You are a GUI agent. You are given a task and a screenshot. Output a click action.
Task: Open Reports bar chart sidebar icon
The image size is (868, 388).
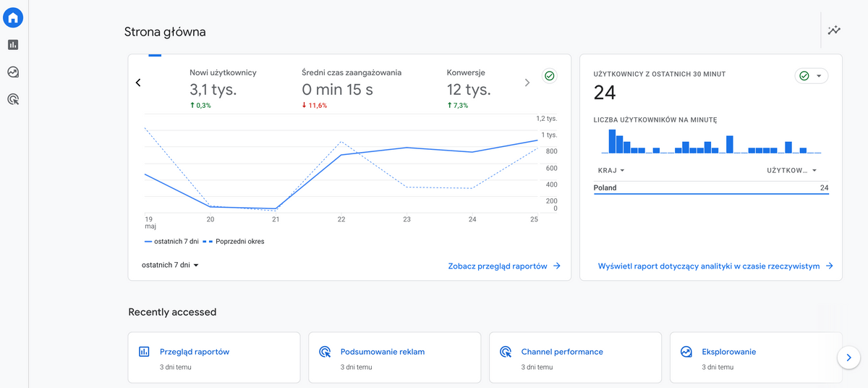[x=13, y=45]
